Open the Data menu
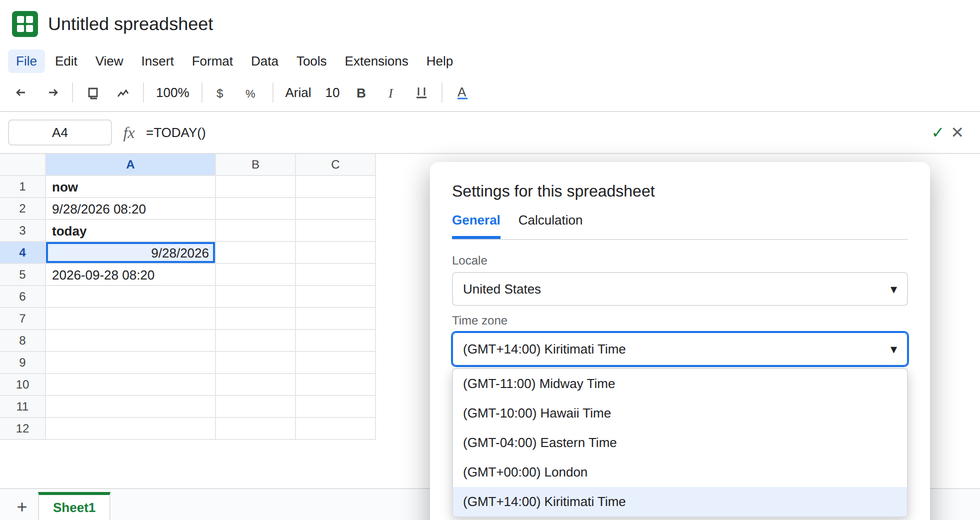 (264, 61)
